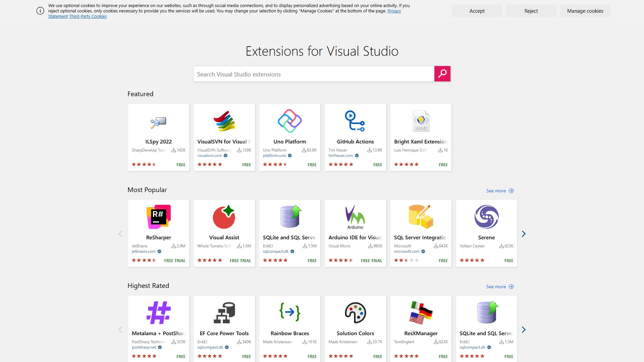Click the ILSpy 2022 icon
This screenshot has height=362, width=644.
click(158, 122)
